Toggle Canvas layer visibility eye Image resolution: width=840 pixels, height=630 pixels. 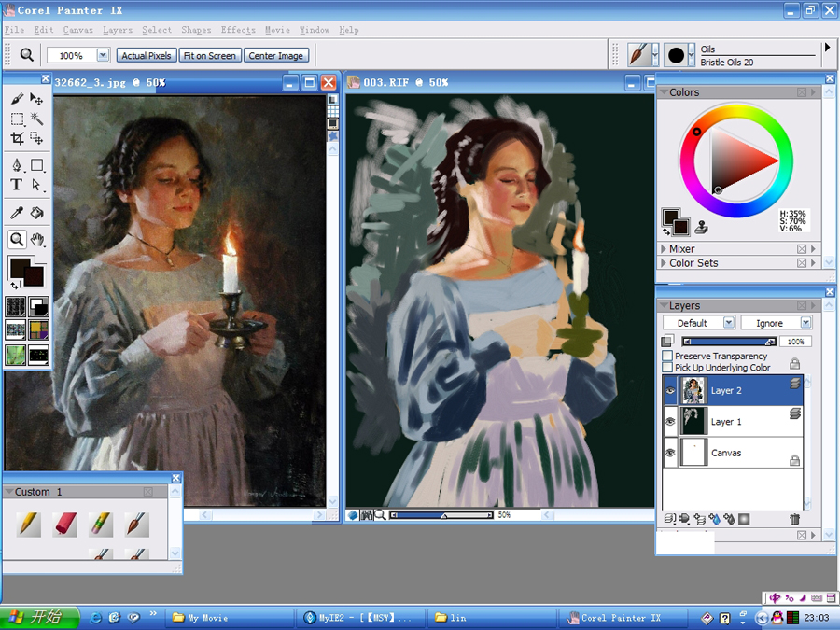(x=670, y=453)
